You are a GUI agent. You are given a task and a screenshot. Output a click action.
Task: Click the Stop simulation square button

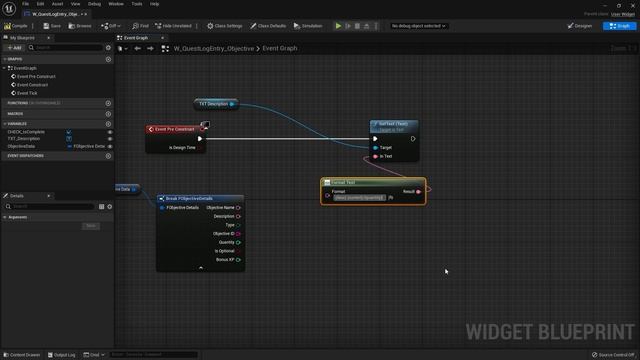click(357, 26)
